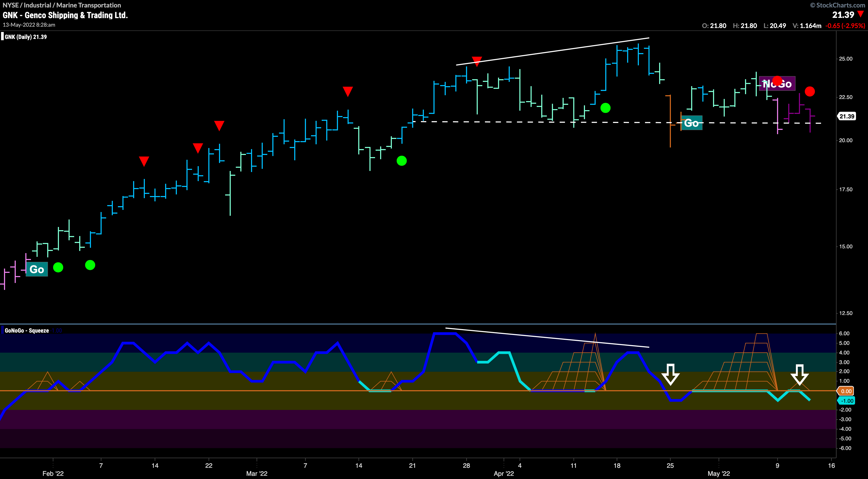Click the 22.50 price axis label
The width and height of the screenshot is (868, 479).
pos(845,97)
